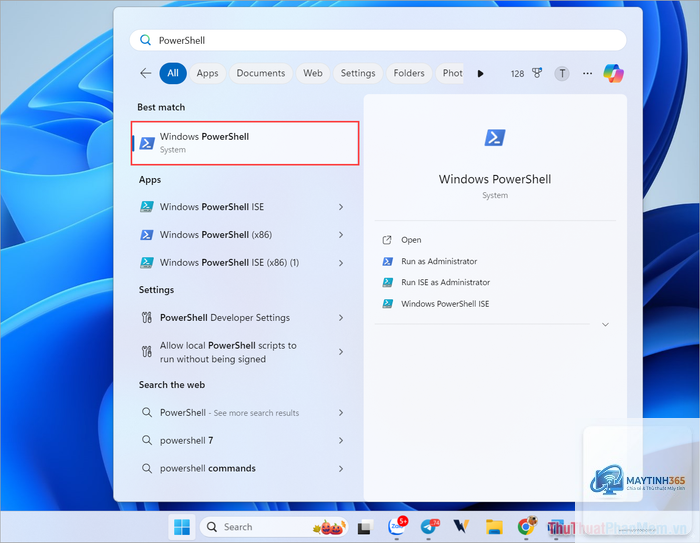This screenshot has height=543, width=700.
Task: Open Task View from the taskbar
Action: (365, 527)
